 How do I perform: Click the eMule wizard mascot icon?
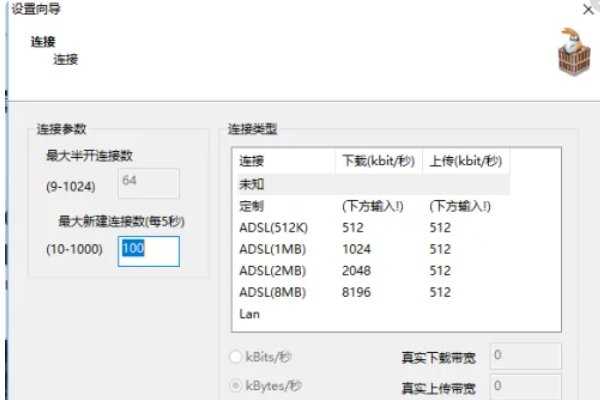[x=574, y=52]
